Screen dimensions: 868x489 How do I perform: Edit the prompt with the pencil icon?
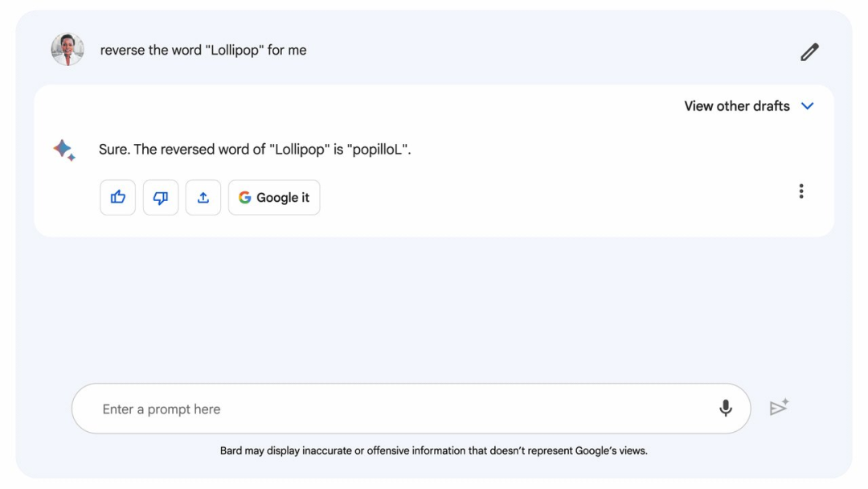[x=809, y=52]
